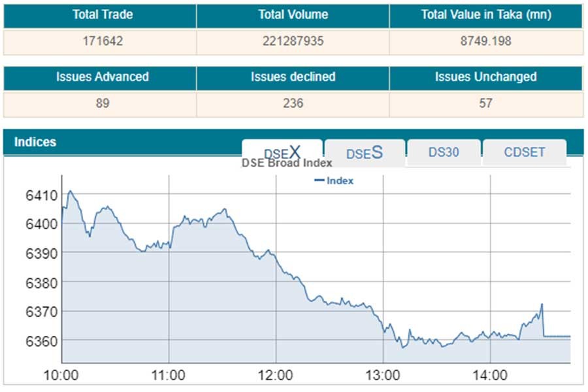
Task: Click the issues declined count 236
Action: (x=293, y=103)
